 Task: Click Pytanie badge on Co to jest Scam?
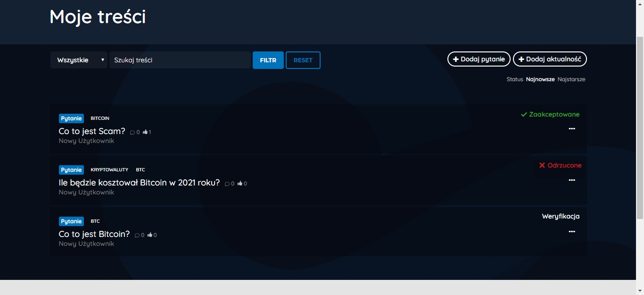pos(71,118)
